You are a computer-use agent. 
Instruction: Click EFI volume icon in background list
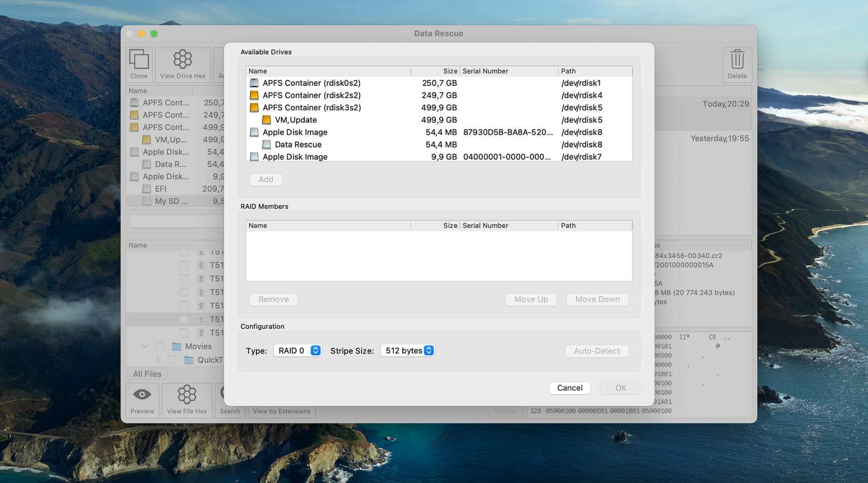(146, 189)
